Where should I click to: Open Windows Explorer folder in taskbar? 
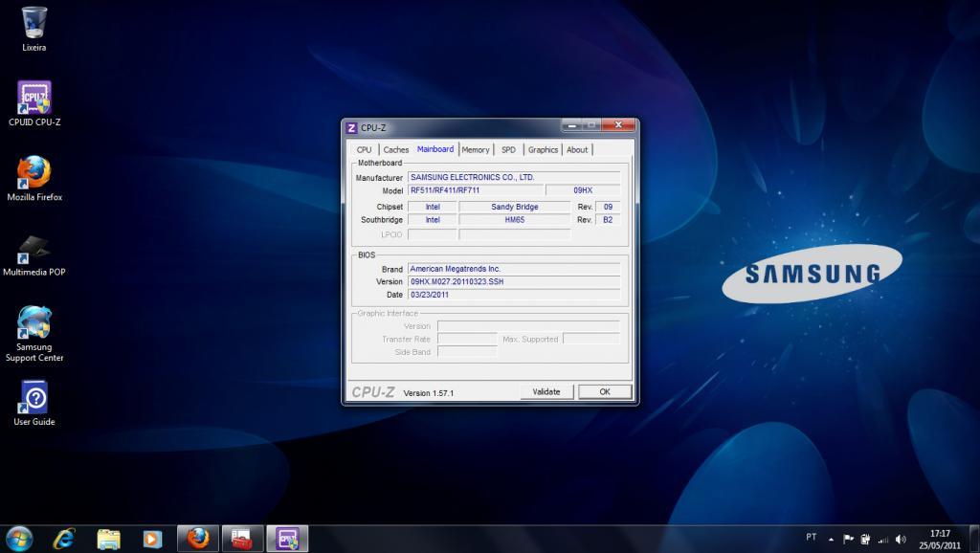(108, 539)
